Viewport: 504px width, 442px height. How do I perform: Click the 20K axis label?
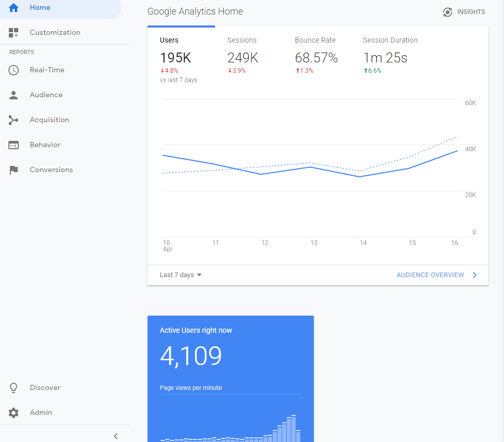[x=470, y=195]
